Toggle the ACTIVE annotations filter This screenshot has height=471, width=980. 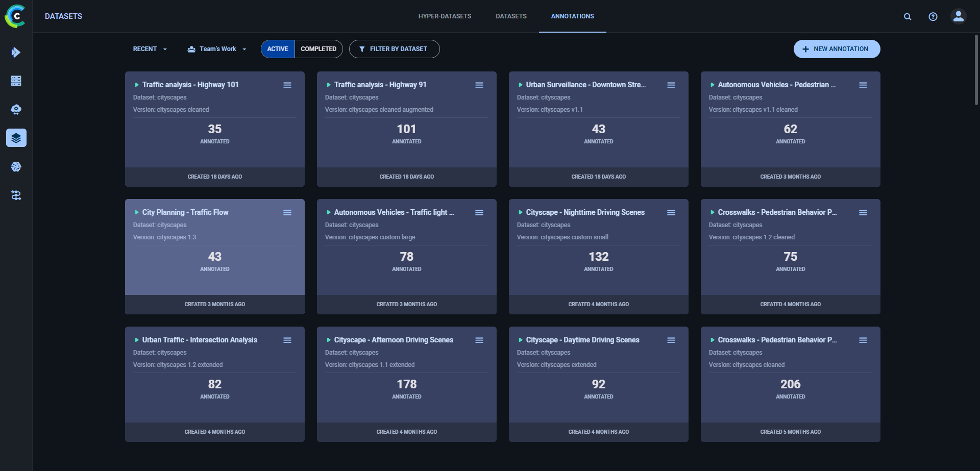[278, 49]
